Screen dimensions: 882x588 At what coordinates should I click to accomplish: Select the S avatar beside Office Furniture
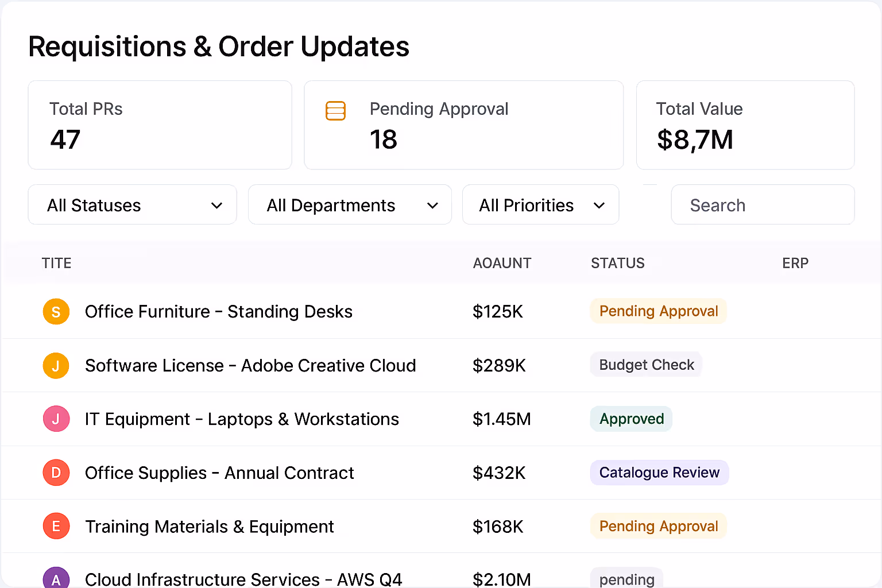pos(56,311)
